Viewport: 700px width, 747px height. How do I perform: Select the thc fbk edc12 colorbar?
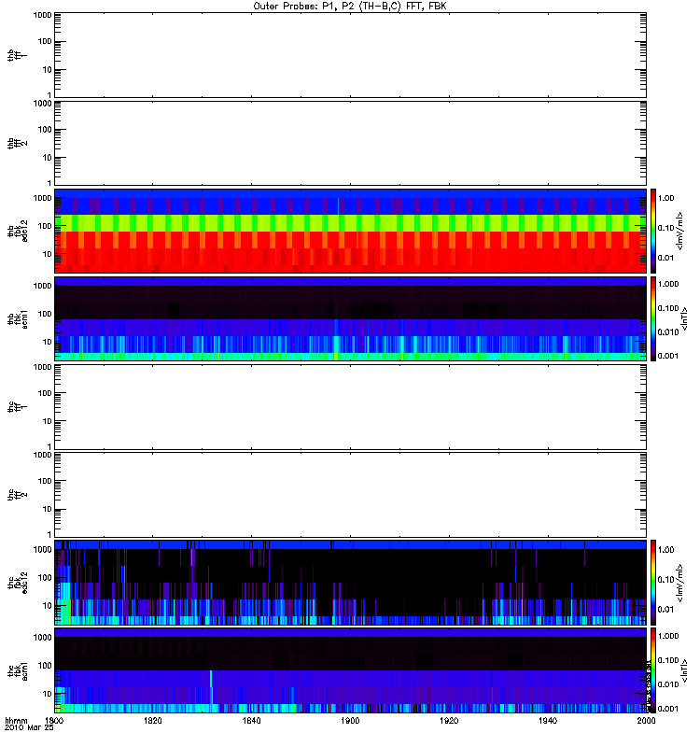(653, 582)
